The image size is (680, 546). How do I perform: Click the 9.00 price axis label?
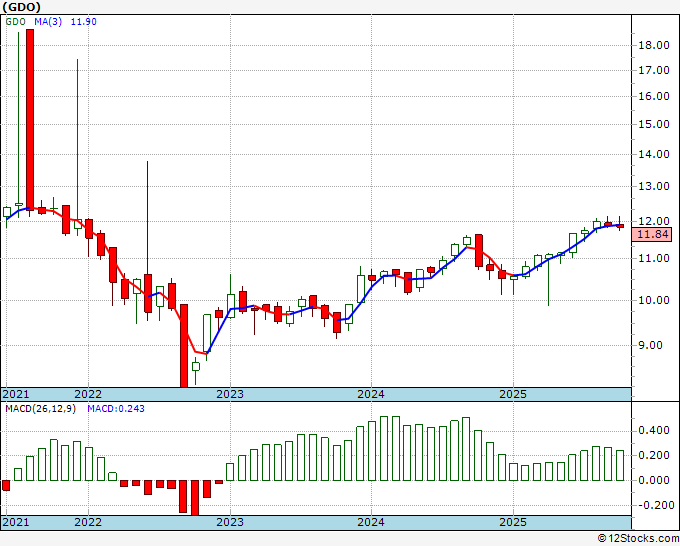click(x=651, y=345)
